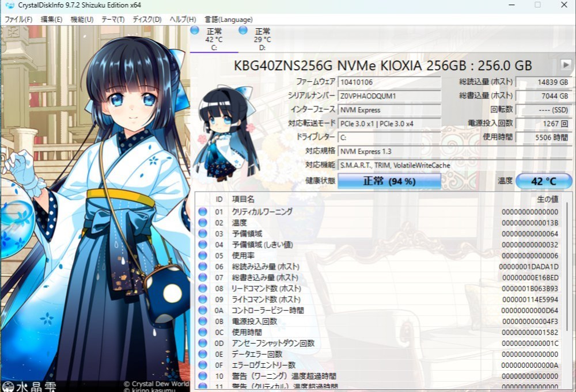The image size is (576, 392).
Task: Open the 言語(Language) menu
Action: tap(229, 20)
